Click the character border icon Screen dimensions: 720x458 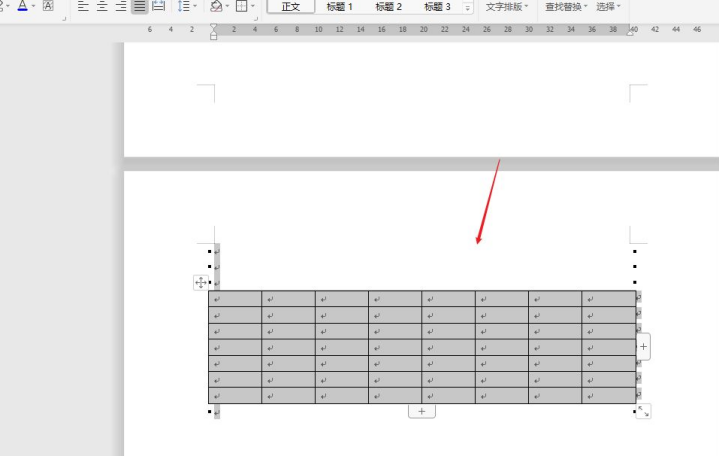(x=48, y=6)
